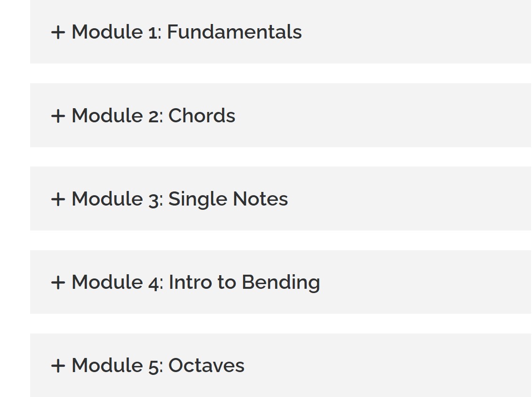The width and height of the screenshot is (532, 397).
Task: Select the "Single Notes" heading text
Action: (228, 199)
